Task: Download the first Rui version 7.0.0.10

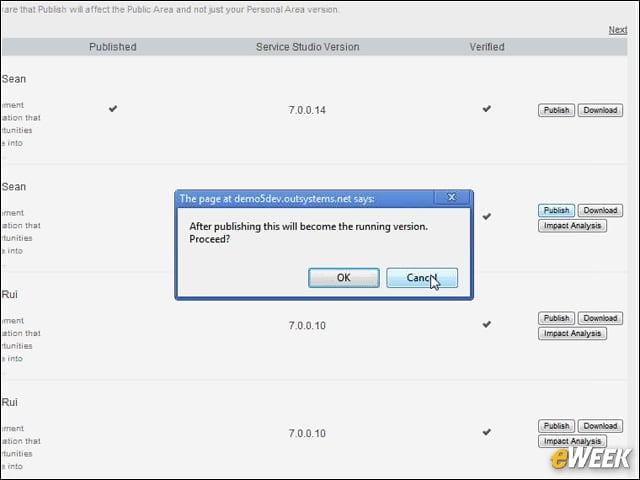Action: coord(600,318)
